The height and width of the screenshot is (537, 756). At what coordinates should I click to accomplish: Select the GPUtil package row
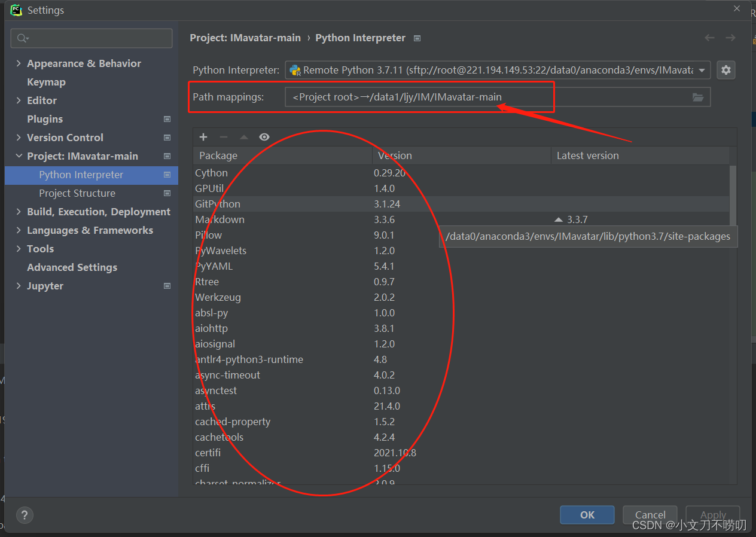(461, 188)
